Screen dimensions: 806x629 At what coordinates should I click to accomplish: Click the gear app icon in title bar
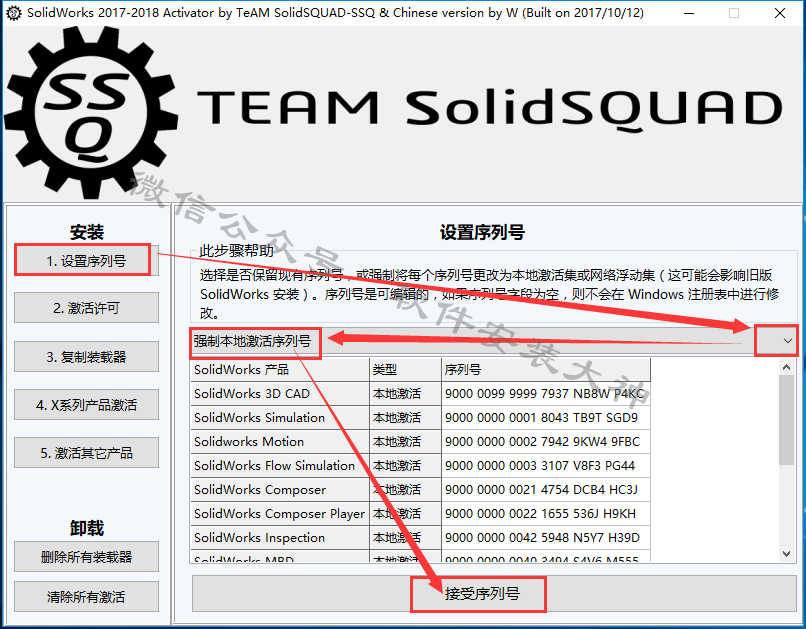13,13
